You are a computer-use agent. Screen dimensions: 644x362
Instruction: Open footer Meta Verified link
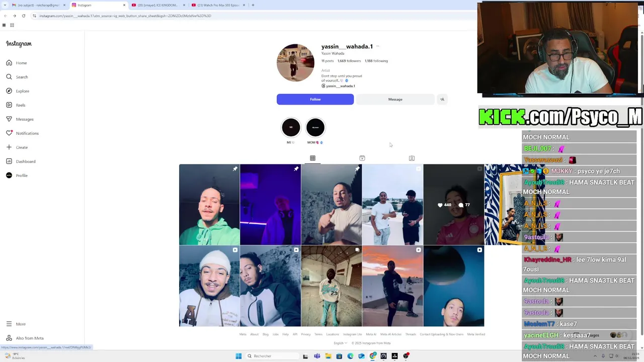click(476, 334)
